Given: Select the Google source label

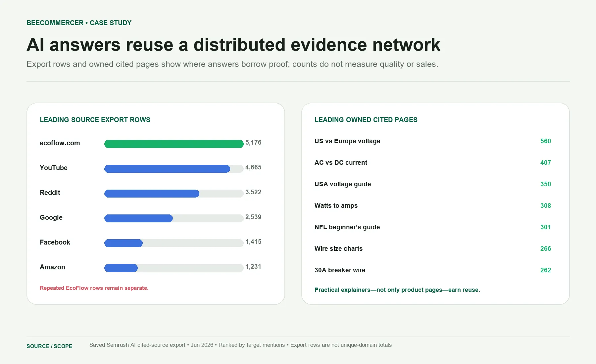Looking at the screenshot, I should (51, 217).
